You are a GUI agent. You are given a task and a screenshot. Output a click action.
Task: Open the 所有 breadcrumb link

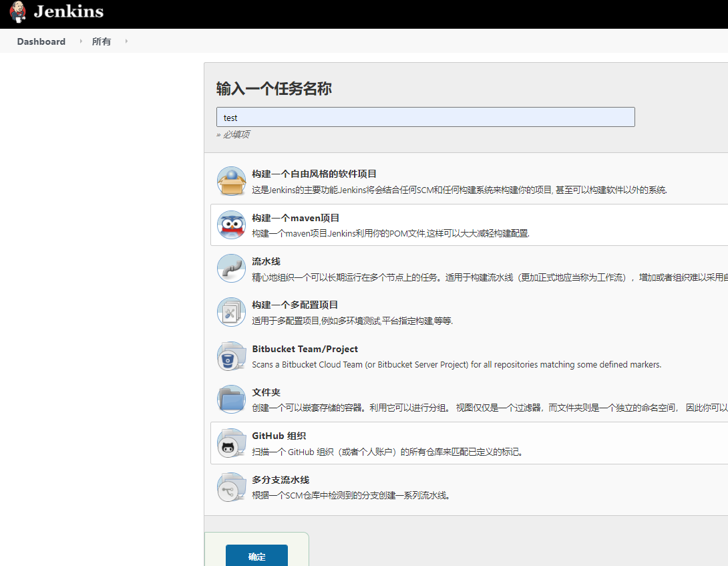click(102, 41)
